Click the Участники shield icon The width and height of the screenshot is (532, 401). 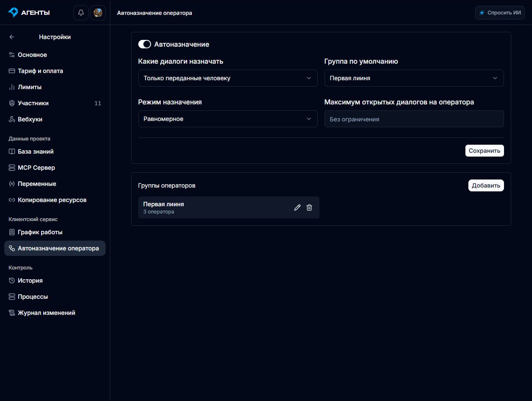click(x=12, y=103)
